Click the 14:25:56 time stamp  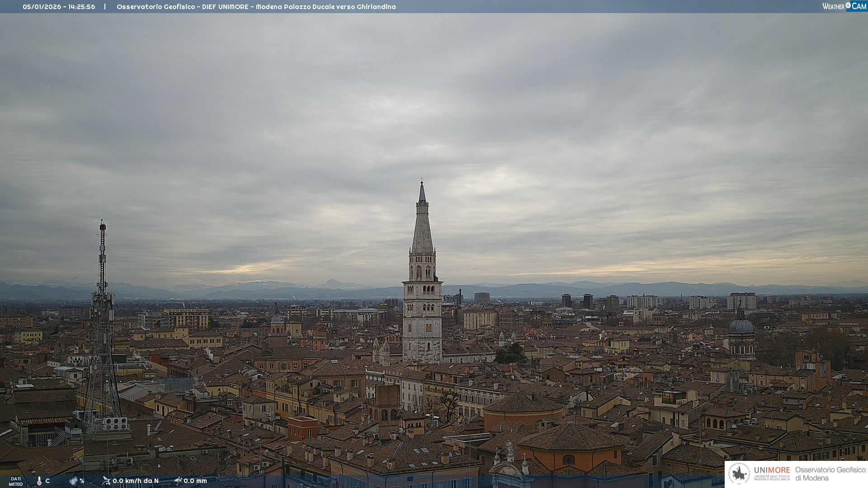click(82, 7)
